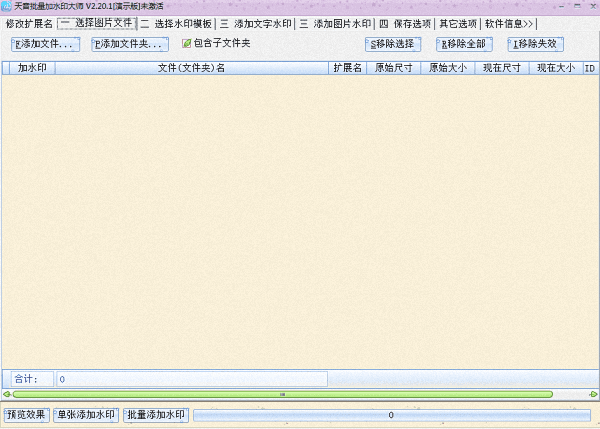Minimize the watermark application window
600x429 pixels.
pos(562,6)
